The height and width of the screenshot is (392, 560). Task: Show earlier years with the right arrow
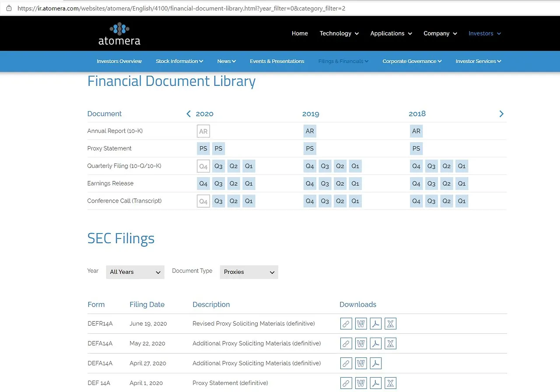coord(501,114)
